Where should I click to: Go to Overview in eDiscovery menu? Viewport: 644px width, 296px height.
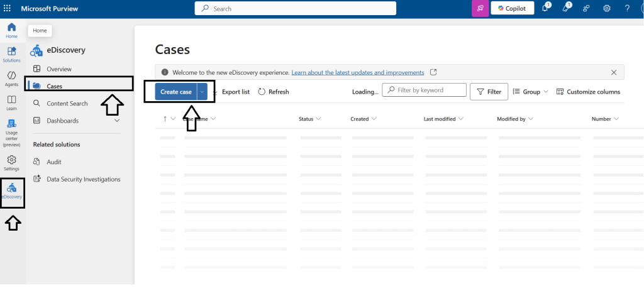(59, 69)
